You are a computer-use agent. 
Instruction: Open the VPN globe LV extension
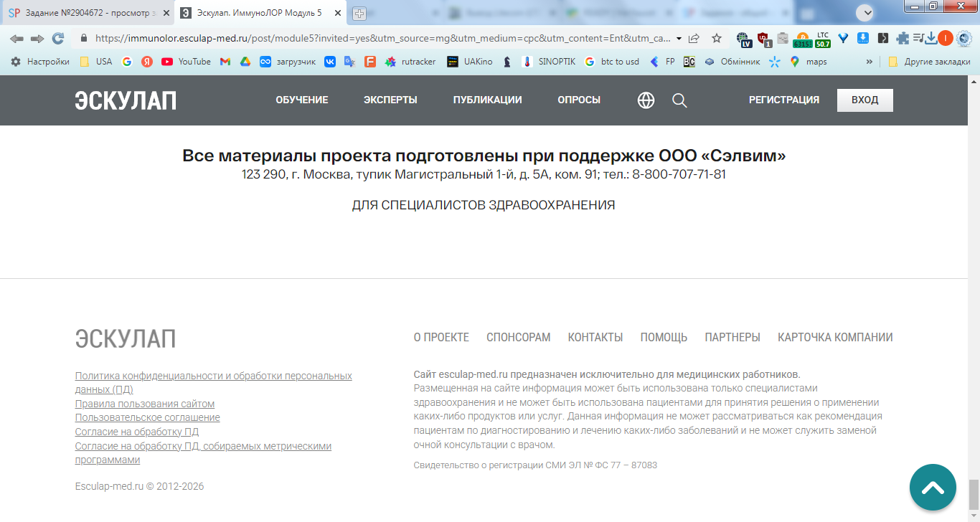pos(745,39)
